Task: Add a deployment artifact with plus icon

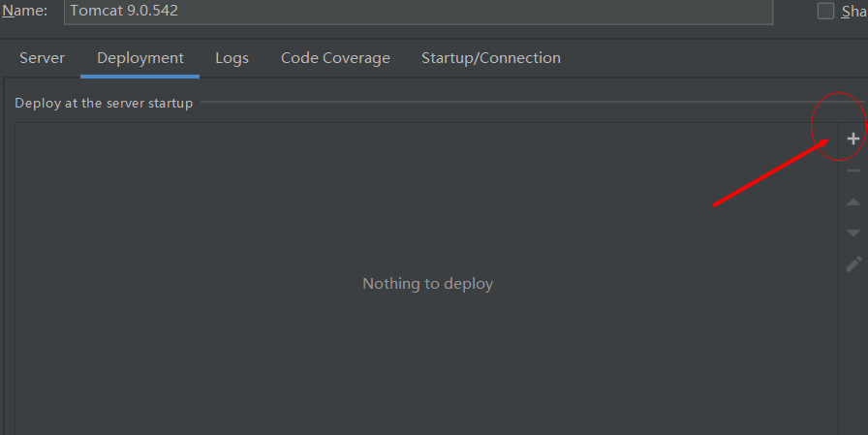Action: [x=853, y=139]
